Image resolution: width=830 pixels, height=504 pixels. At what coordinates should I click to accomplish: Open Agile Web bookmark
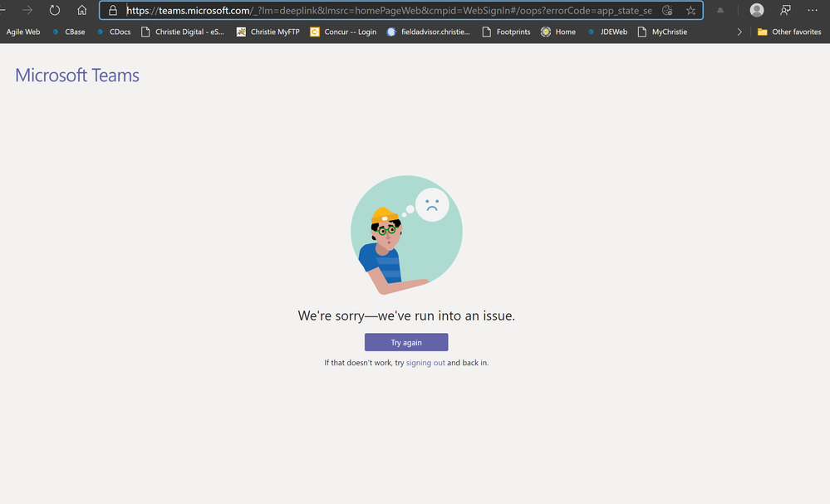tap(22, 32)
